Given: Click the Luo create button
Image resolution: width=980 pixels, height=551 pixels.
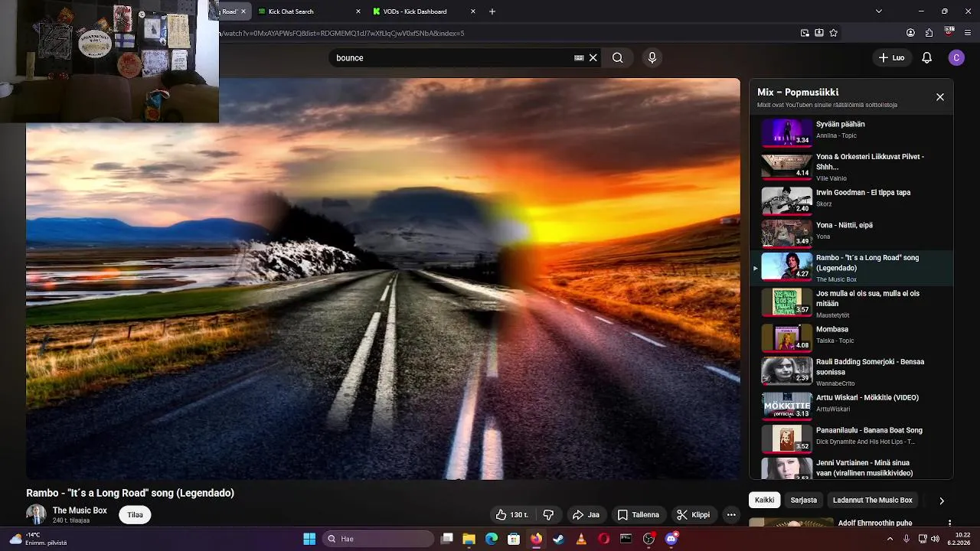Looking at the screenshot, I should coord(891,57).
